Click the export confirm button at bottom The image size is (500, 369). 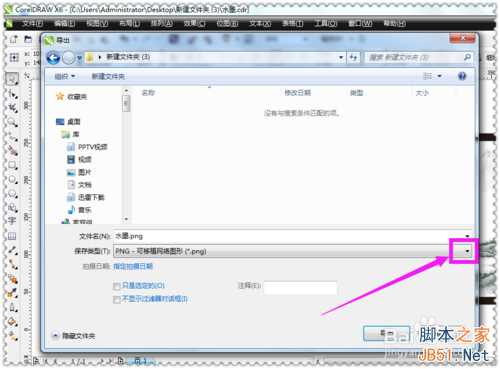click(x=386, y=333)
